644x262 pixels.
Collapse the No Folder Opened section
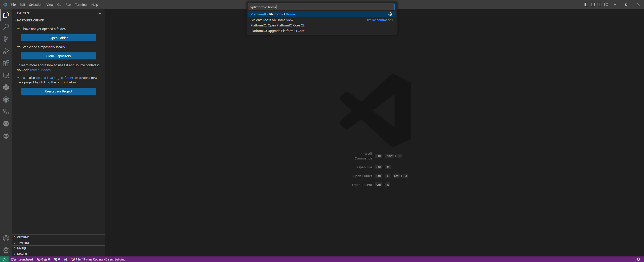pyautogui.click(x=59, y=20)
